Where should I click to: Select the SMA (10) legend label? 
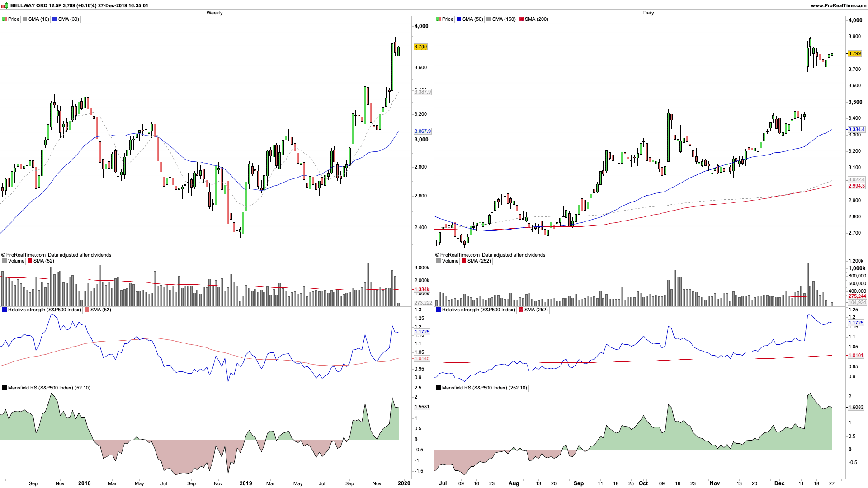click(x=38, y=19)
